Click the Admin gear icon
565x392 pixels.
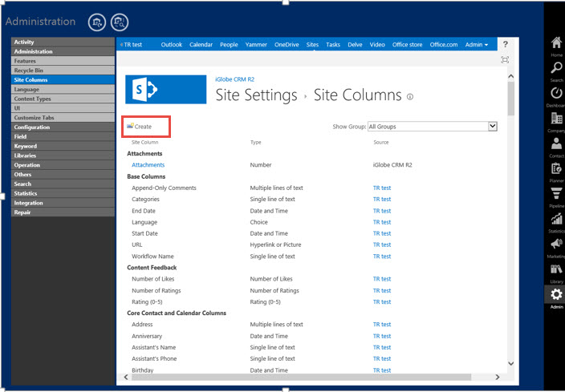pos(556,294)
